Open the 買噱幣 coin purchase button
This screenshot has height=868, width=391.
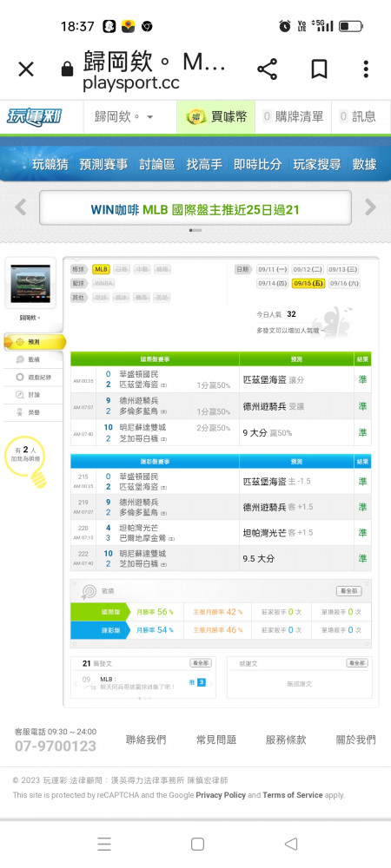point(216,117)
